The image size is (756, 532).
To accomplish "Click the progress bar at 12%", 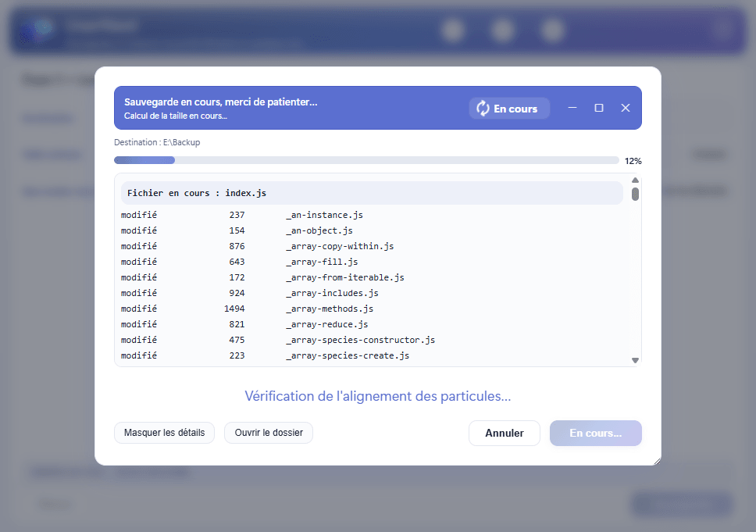I will pos(367,159).
